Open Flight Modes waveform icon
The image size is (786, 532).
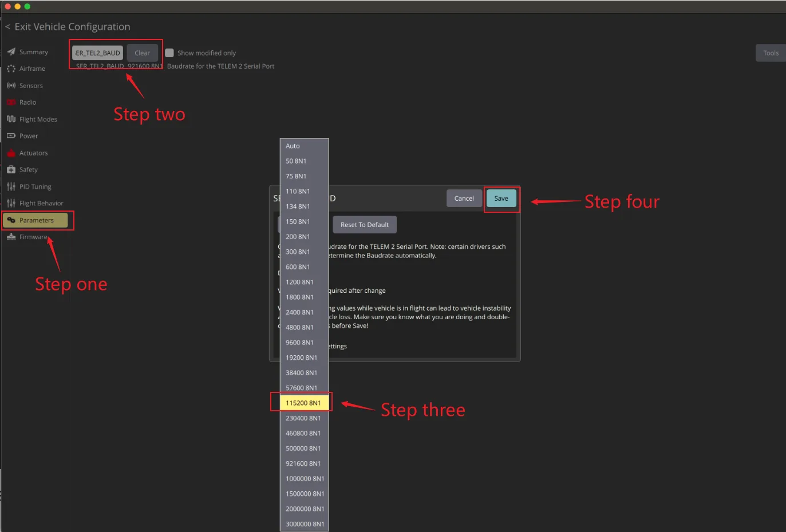pos(11,119)
